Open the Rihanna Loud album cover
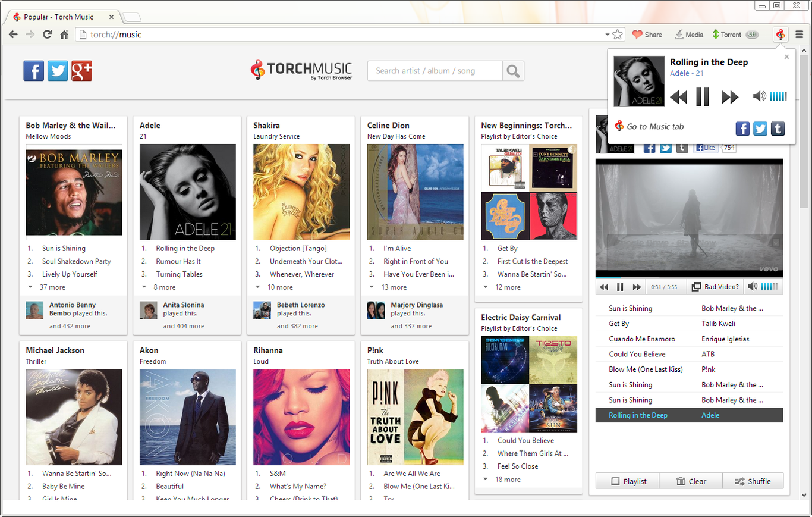 point(301,417)
